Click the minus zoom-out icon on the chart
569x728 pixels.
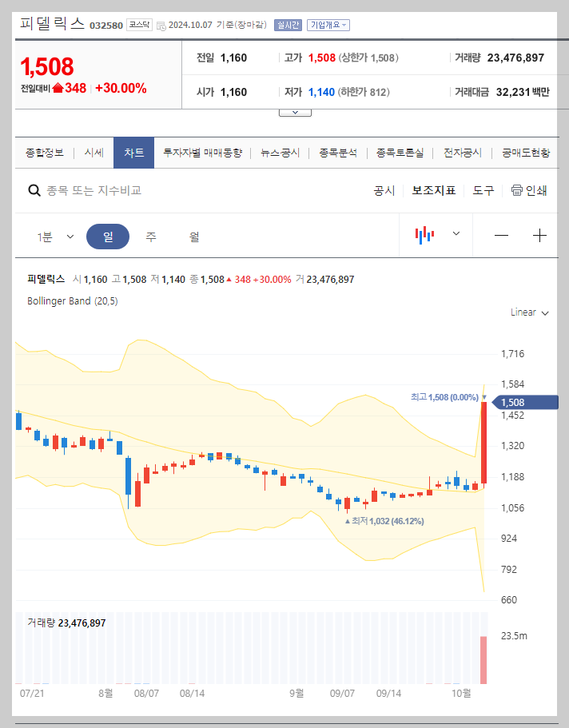click(x=501, y=236)
